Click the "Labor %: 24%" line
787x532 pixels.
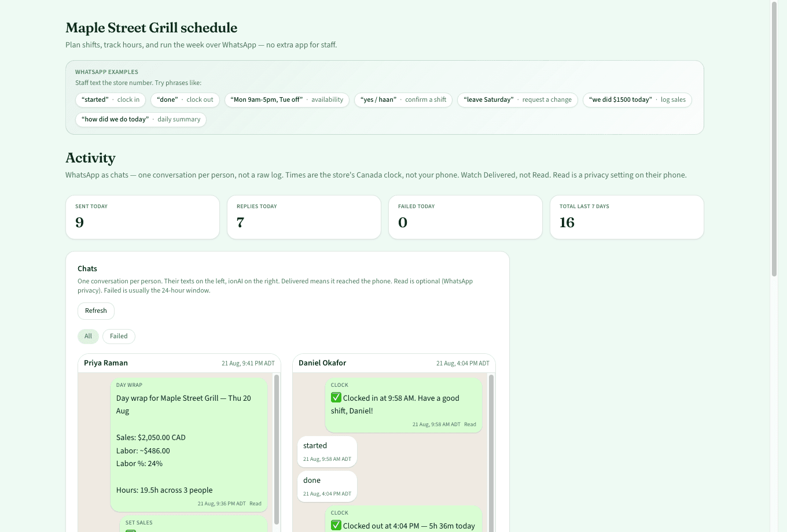139,464
